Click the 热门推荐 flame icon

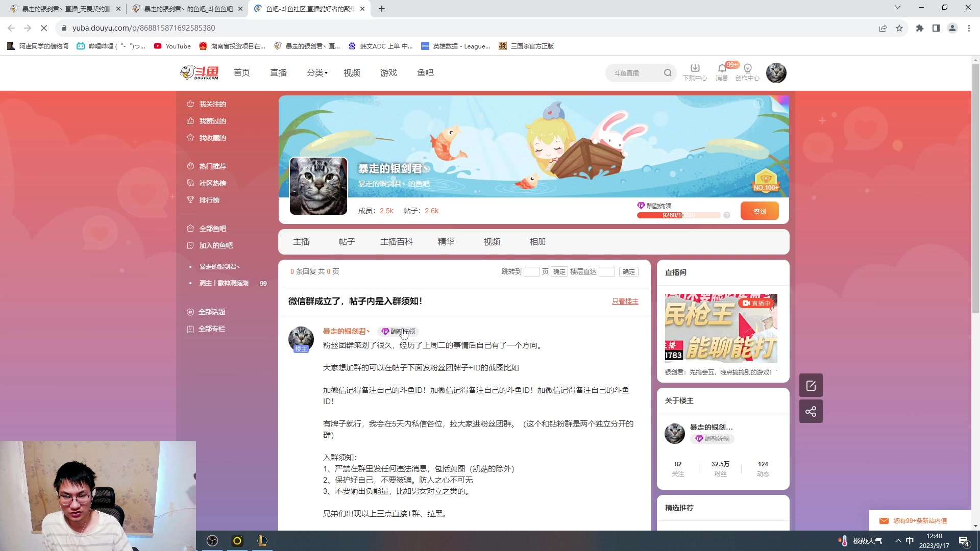coord(190,166)
